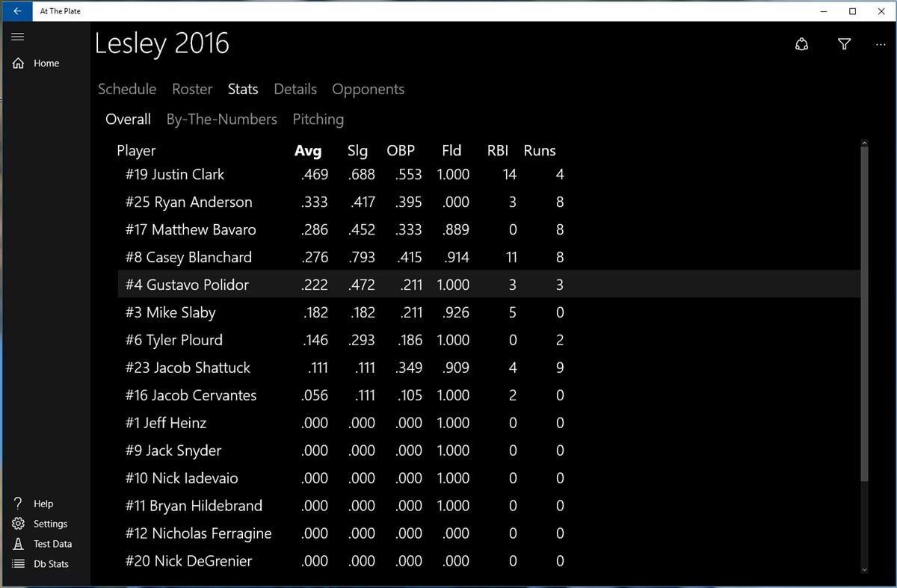Expand the hamburger navigation menu
The height and width of the screenshot is (588, 897).
point(17,36)
